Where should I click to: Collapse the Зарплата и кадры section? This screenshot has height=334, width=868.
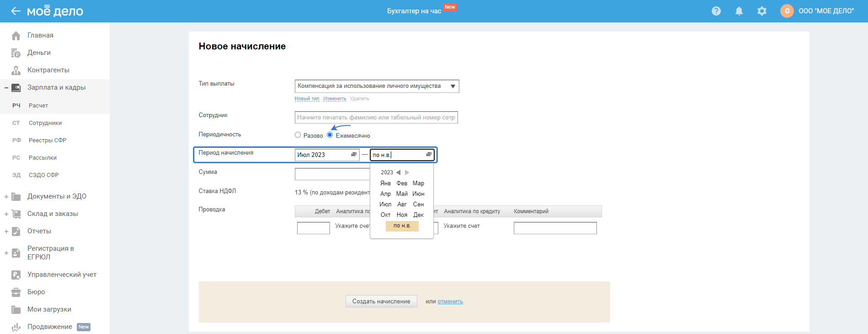click(6, 88)
